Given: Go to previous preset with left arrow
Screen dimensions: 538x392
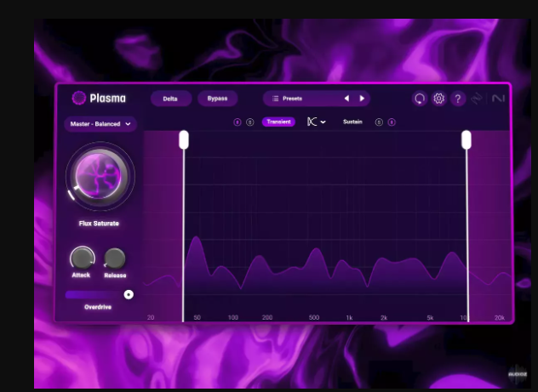Looking at the screenshot, I should 346,99.
